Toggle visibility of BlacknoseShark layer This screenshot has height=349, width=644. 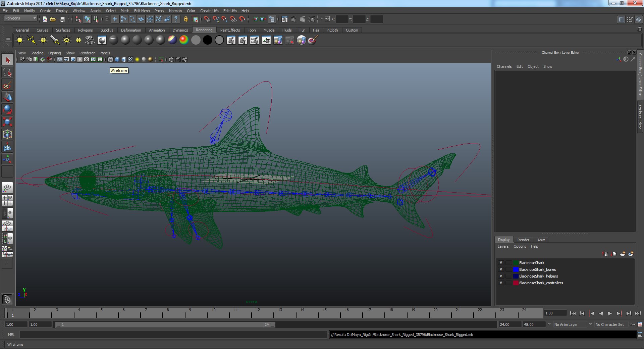(x=501, y=263)
